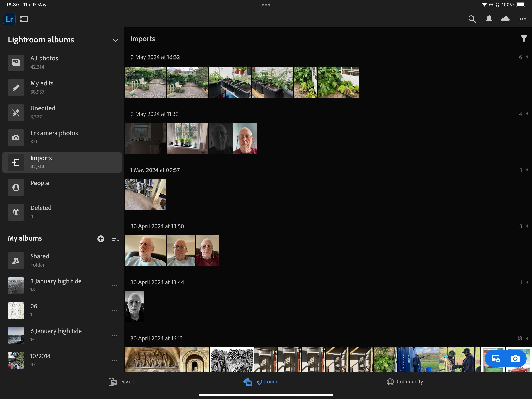
Task: Switch to the Community tab
Action: pos(405,382)
